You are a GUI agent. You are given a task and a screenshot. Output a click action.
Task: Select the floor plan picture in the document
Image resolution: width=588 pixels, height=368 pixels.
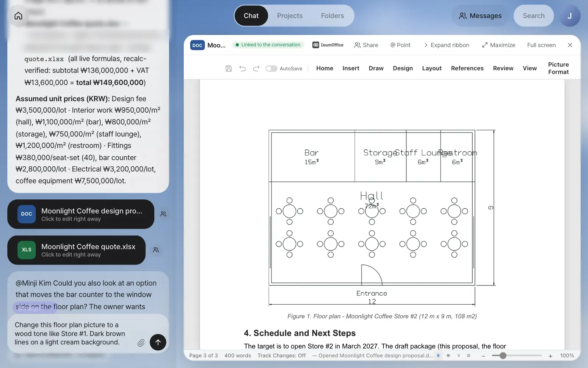tap(382, 217)
